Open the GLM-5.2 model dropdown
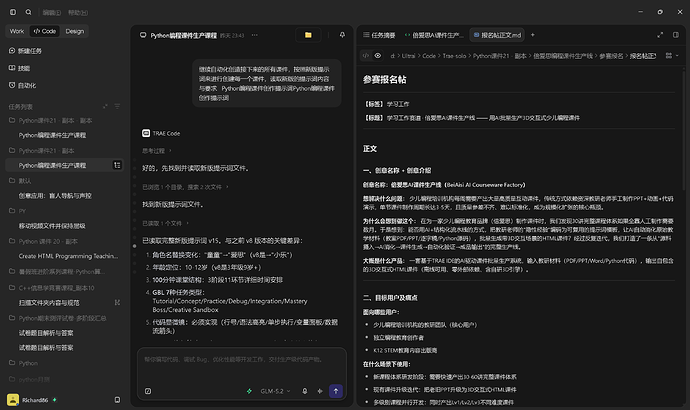The height and width of the screenshot is (410, 690). coord(275,391)
